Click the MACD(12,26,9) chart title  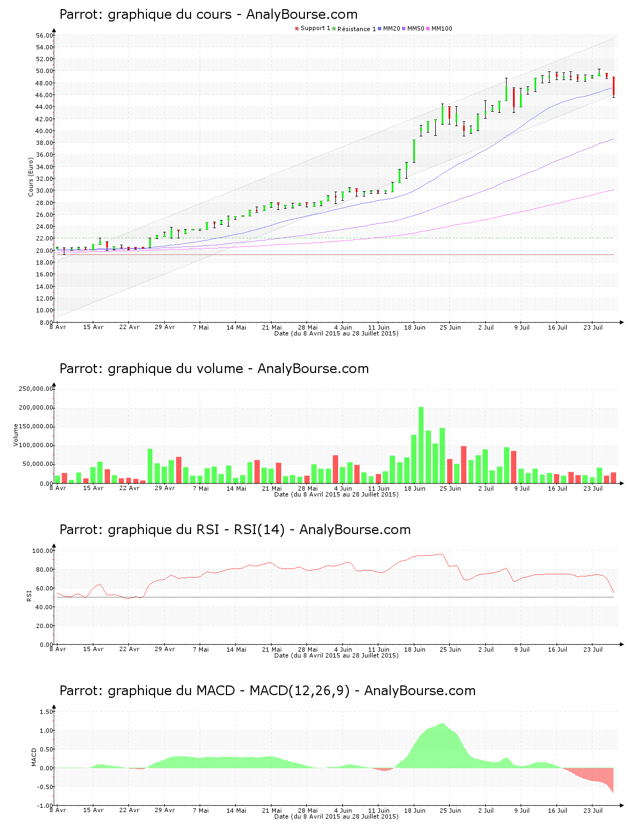tap(267, 691)
